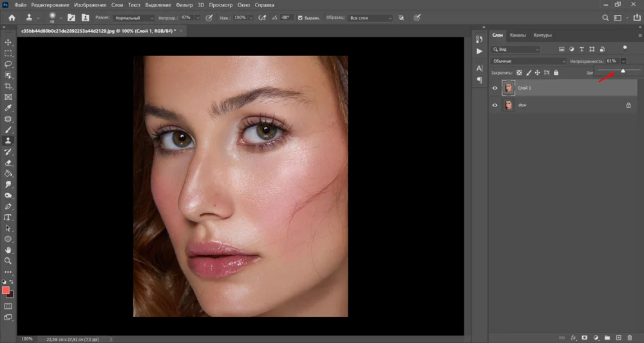This screenshot has height=343, width=644.
Task: Click the opacity slider handle
Action: coord(623,70)
